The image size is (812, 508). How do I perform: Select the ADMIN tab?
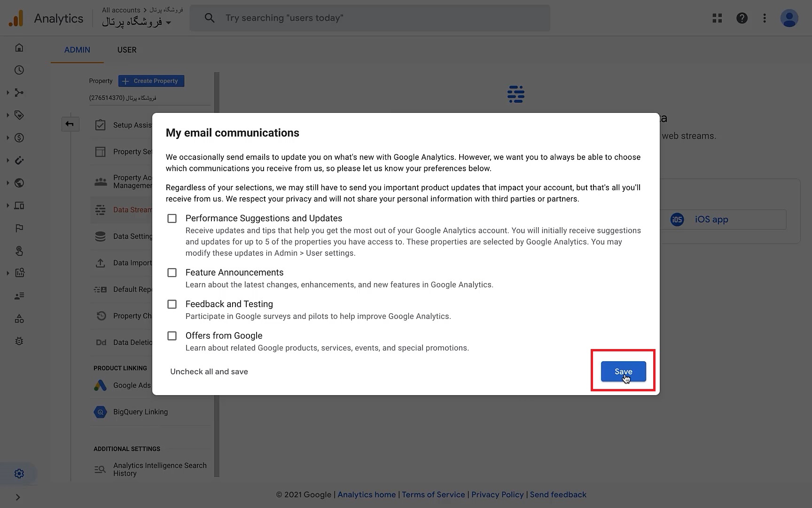[77, 50]
